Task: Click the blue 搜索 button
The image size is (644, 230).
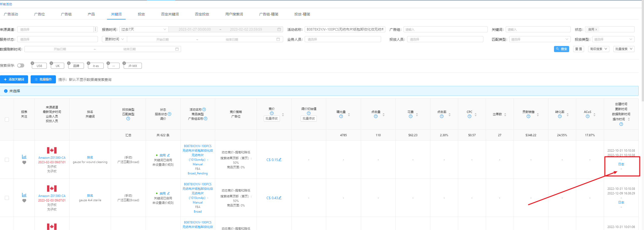Action: pyautogui.click(x=561, y=49)
